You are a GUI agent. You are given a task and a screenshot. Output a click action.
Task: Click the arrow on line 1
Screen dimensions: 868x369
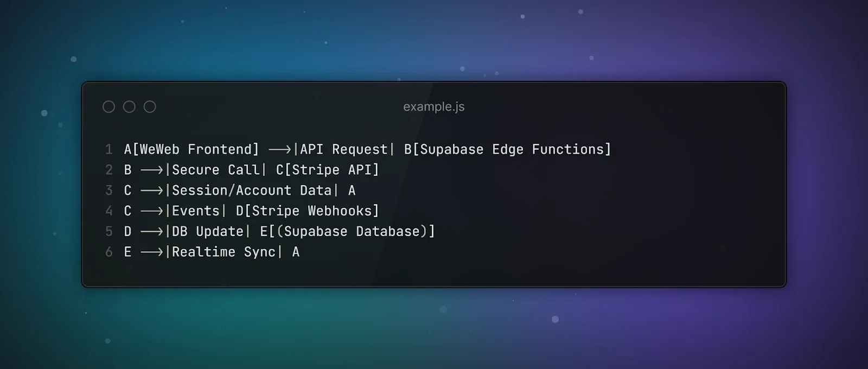coord(280,149)
